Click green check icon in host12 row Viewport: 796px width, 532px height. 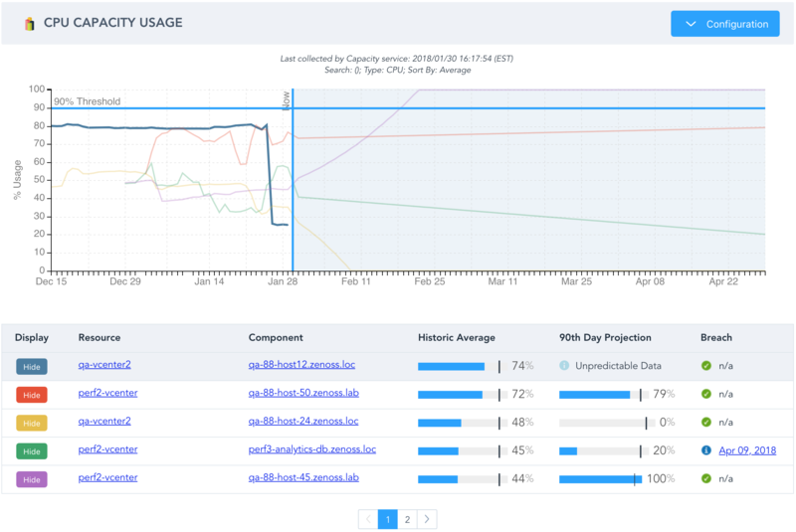point(706,365)
